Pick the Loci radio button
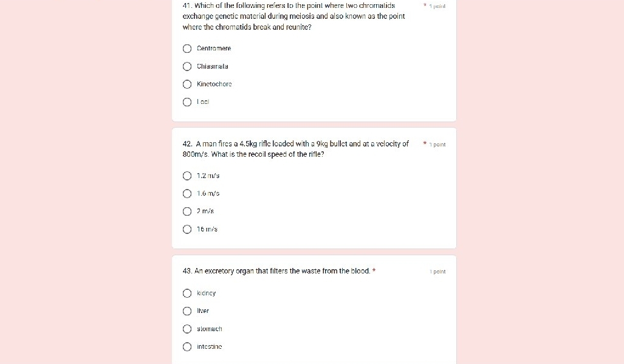This screenshot has height=364, width=624. pyautogui.click(x=187, y=102)
